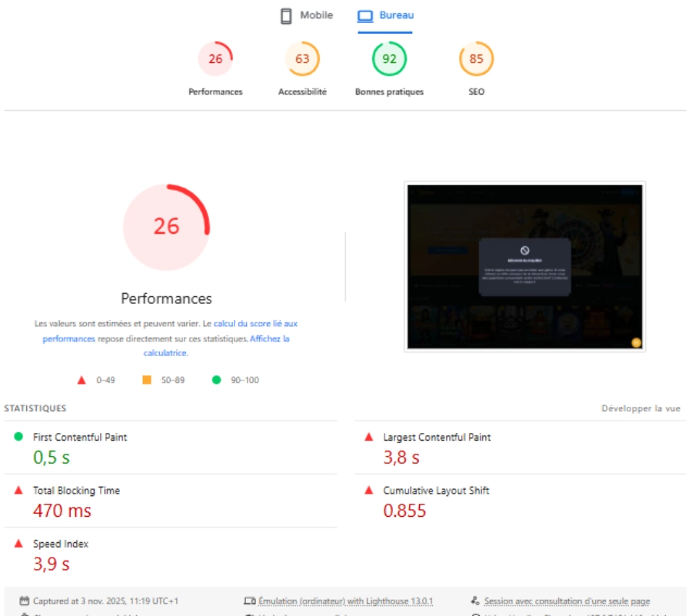Select the Mobile phone icon
The width and height of the screenshot is (692, 616).
[x=287, y=13]
